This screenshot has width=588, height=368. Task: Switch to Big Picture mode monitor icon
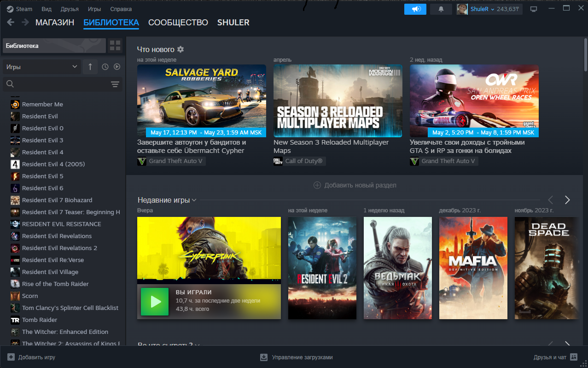coord(534,9)
